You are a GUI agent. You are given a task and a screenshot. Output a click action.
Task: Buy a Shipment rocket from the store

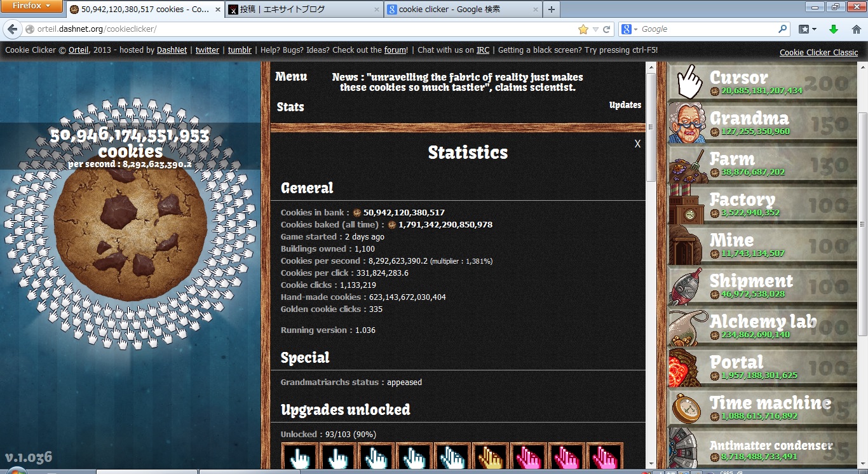[x=763, y=285]
